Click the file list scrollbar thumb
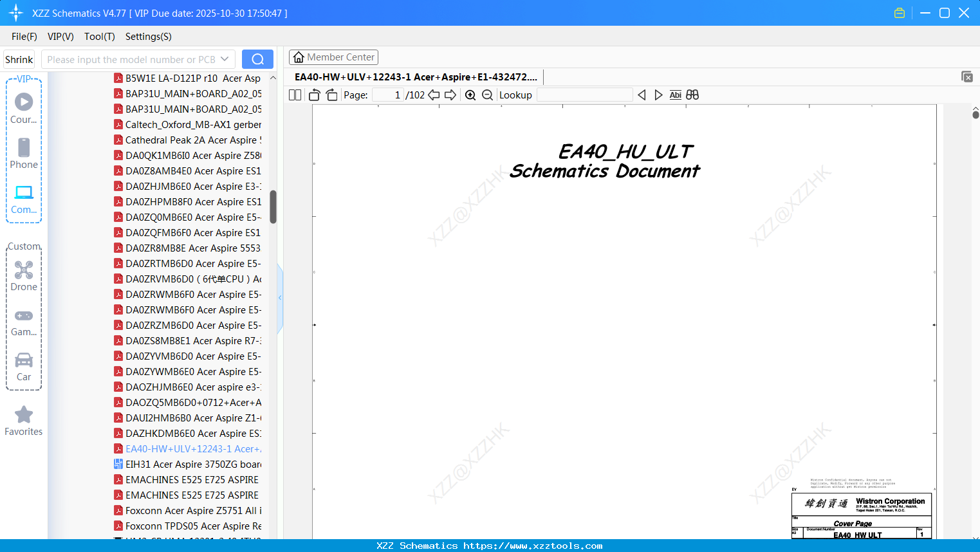The image size is (980, 552). [273, 207]
